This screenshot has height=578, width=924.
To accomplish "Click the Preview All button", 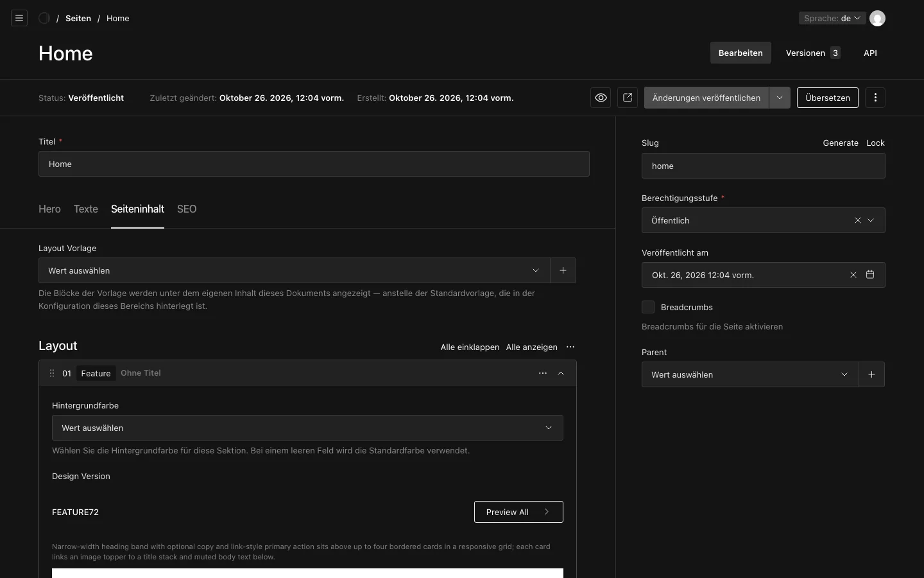I will (x=518, y=512).
